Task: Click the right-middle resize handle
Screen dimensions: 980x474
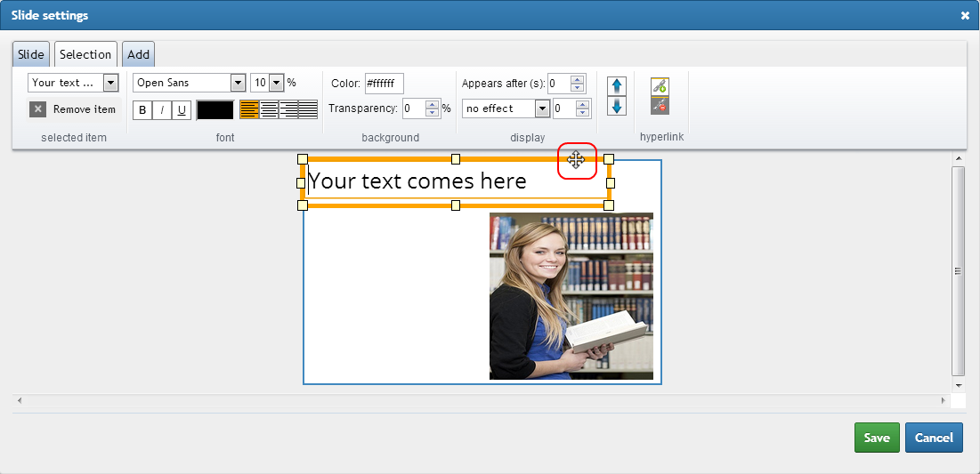Action: point(611,183)
